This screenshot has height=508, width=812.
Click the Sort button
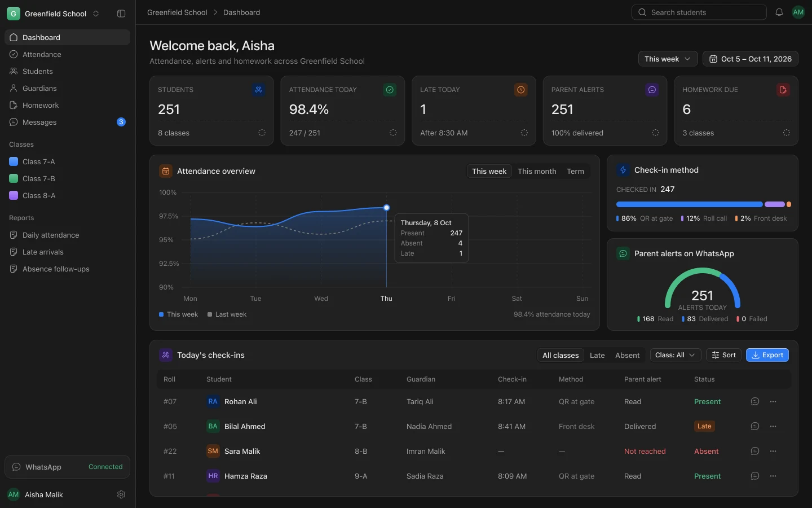pos(723,355)
